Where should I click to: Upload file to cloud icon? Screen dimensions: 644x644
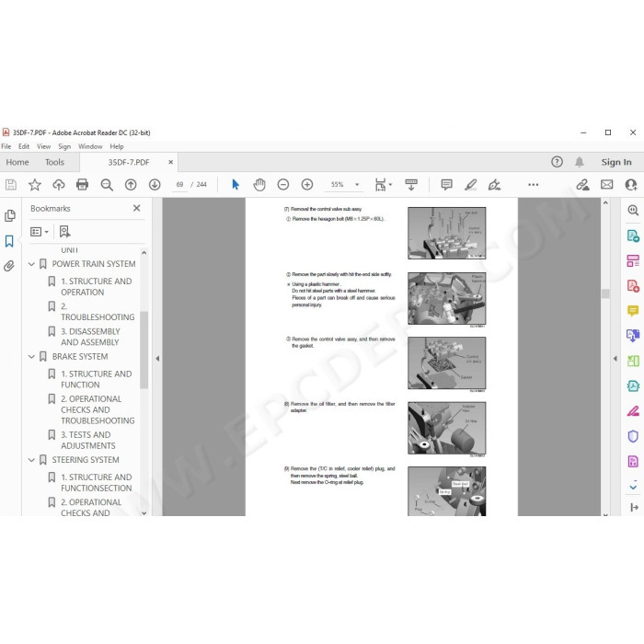(x=58, y=185)
